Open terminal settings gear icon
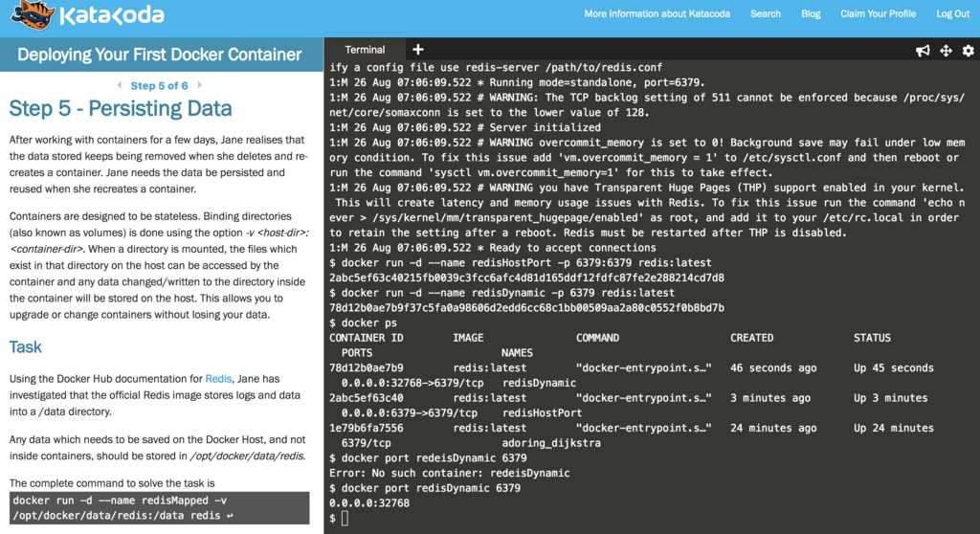 click(x=969, y=51)
